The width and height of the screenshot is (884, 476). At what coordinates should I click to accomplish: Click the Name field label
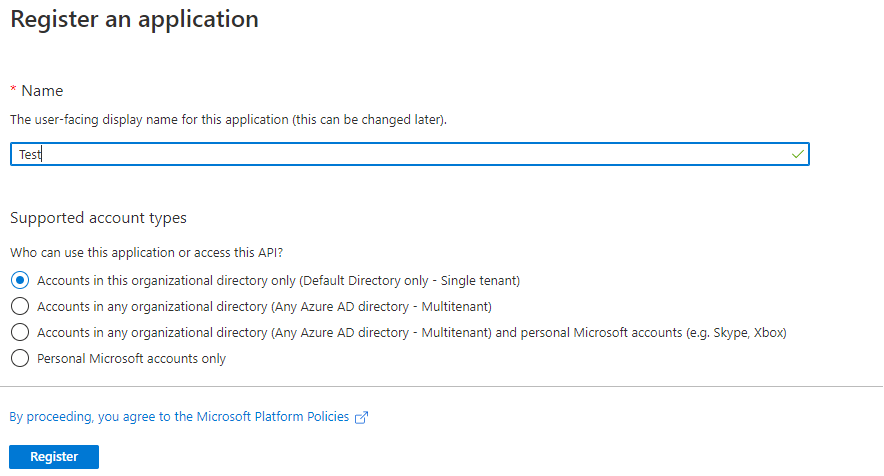pyautogui.click(x=42, y=91)
